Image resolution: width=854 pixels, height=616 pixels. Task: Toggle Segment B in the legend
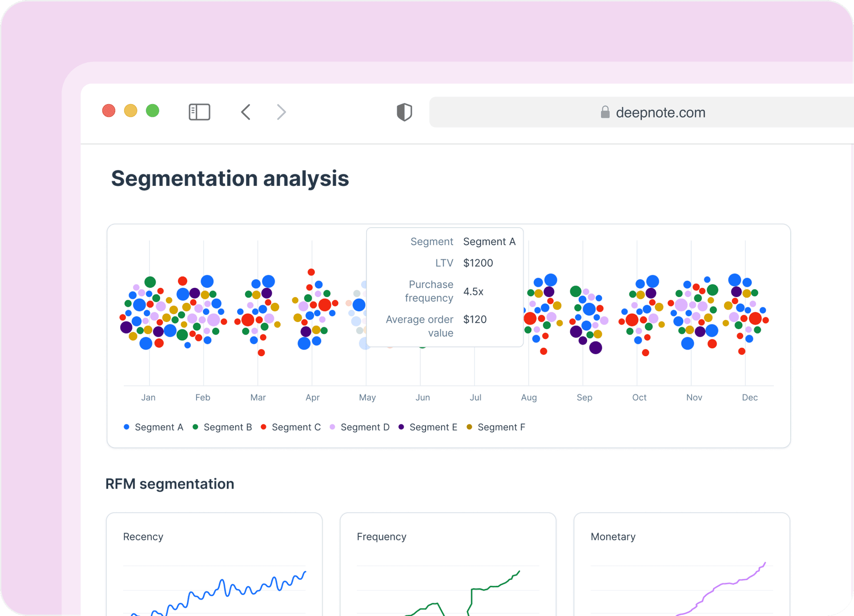pyautogui.click(x=222, y=427)
